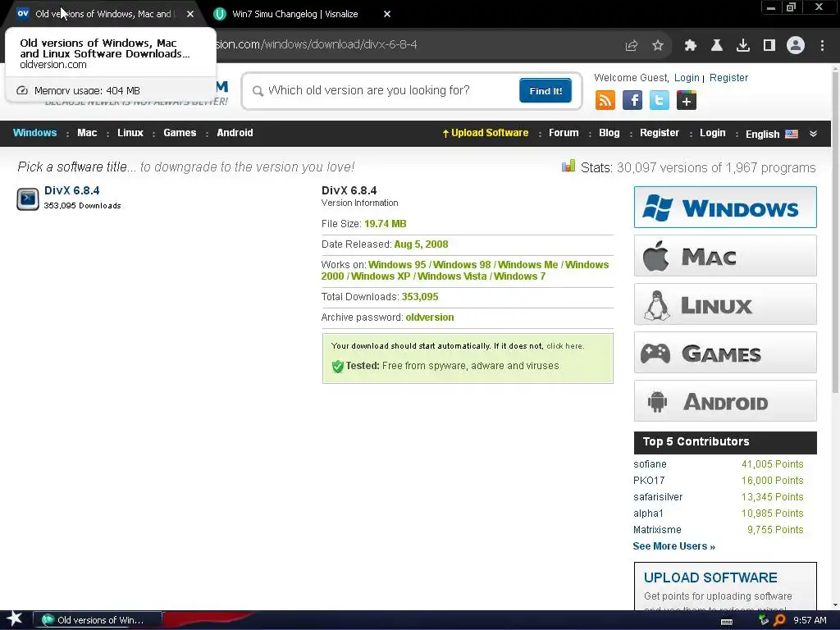
Task: Close the Win7 Simu Changelog tab
Action: pyautogui.click(x=387, y=15)
